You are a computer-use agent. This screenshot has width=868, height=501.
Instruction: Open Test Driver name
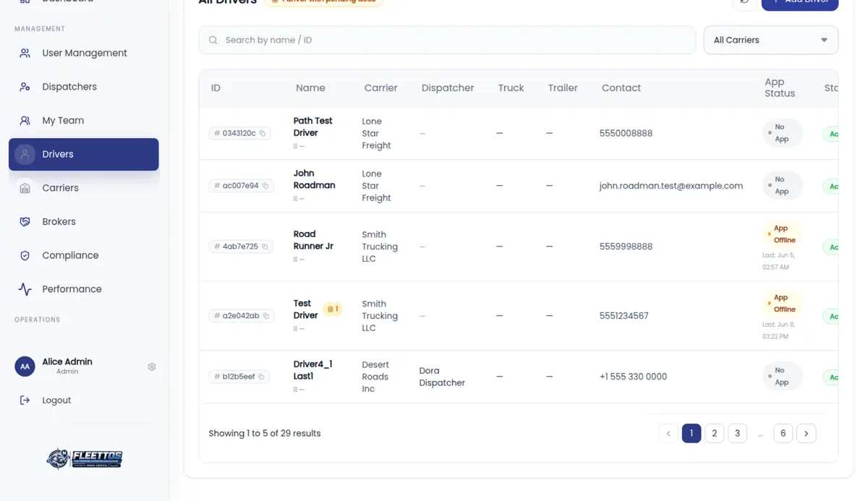[x=305, y=309]
